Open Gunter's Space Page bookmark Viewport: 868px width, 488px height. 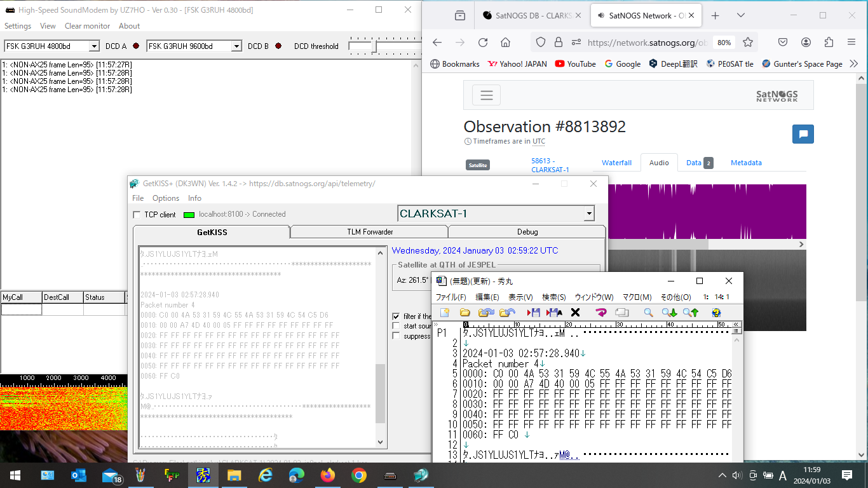(x=802, y=64)
